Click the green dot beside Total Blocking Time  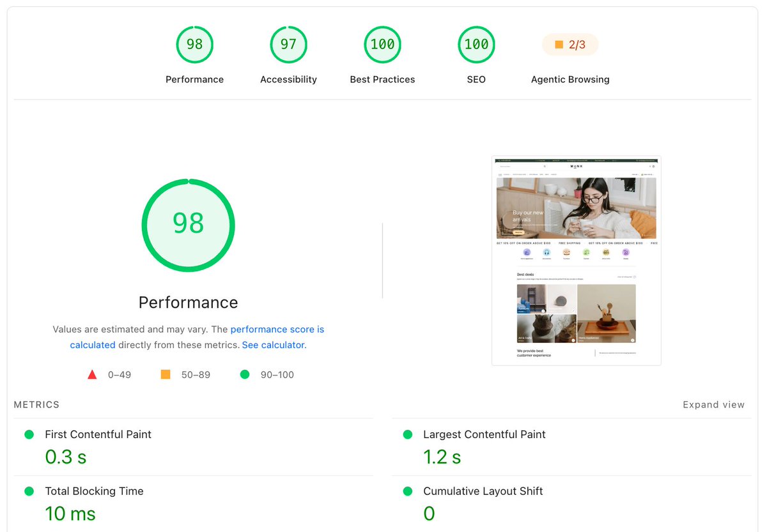point(29,491)
